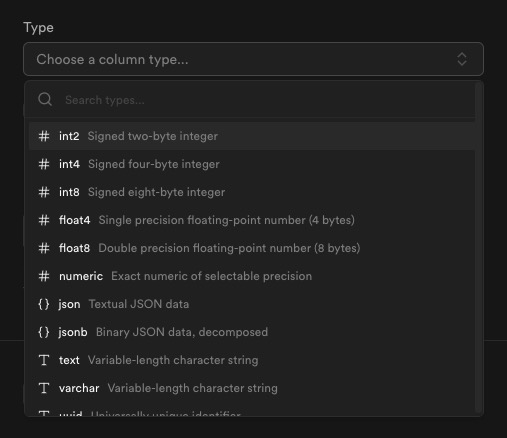Click Signed four-byte integer description
This screenshot has height=438, width=507.
(x=154, y=164)
